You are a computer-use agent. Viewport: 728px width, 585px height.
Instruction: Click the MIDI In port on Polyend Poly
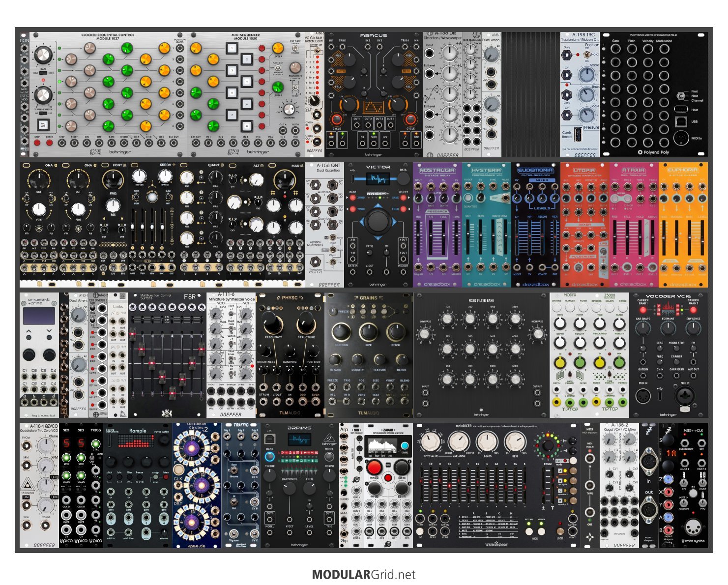[681, 138]
